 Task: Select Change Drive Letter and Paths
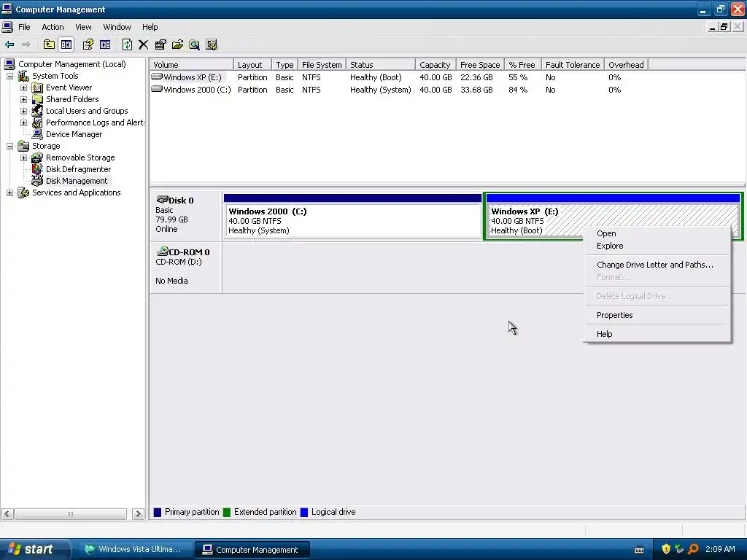[657, 265]
